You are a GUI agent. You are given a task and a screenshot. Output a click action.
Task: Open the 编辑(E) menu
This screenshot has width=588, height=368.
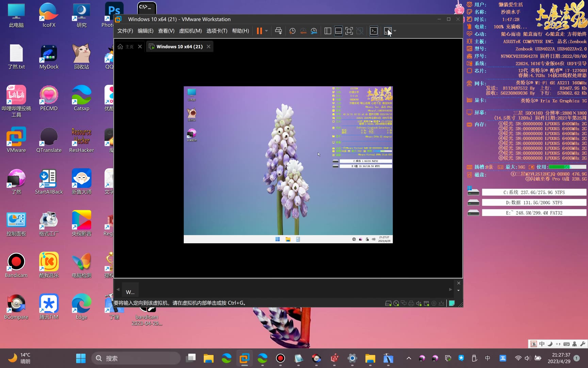[146, 31]
